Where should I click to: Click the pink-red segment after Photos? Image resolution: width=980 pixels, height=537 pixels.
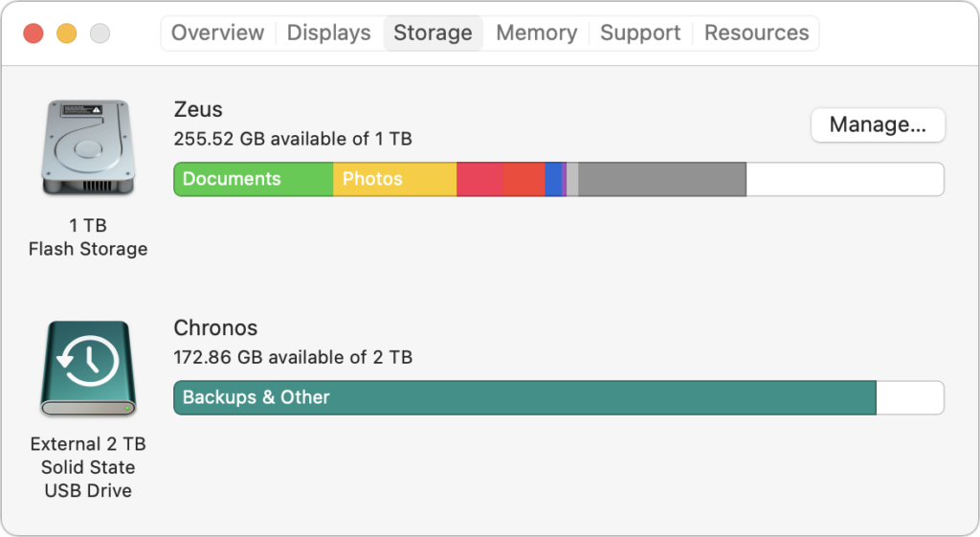pos(479,179)
